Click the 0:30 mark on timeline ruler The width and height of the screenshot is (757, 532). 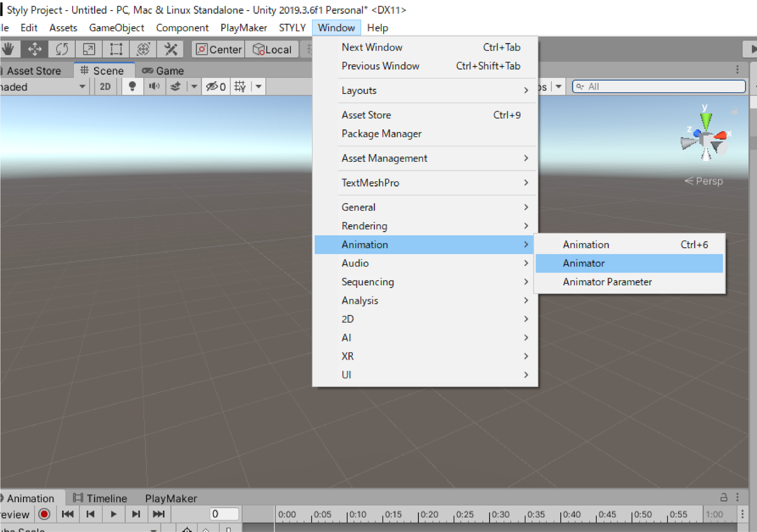point(501,515)
